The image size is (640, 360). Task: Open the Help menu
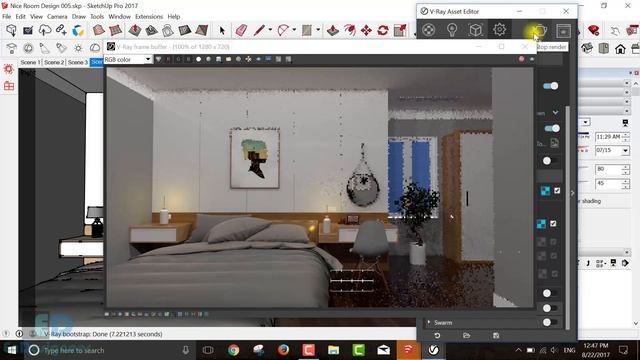click(174, 17)
